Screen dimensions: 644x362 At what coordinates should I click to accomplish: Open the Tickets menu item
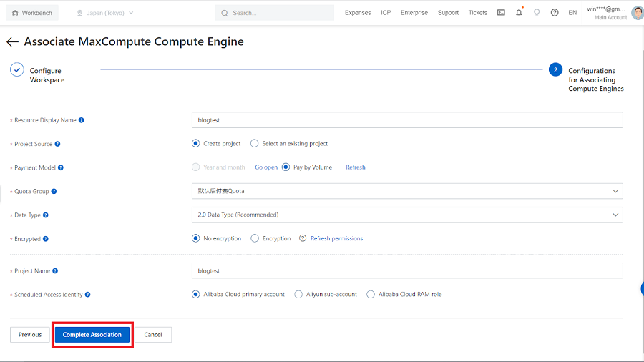pyautogui.click(x=477, y=13)
